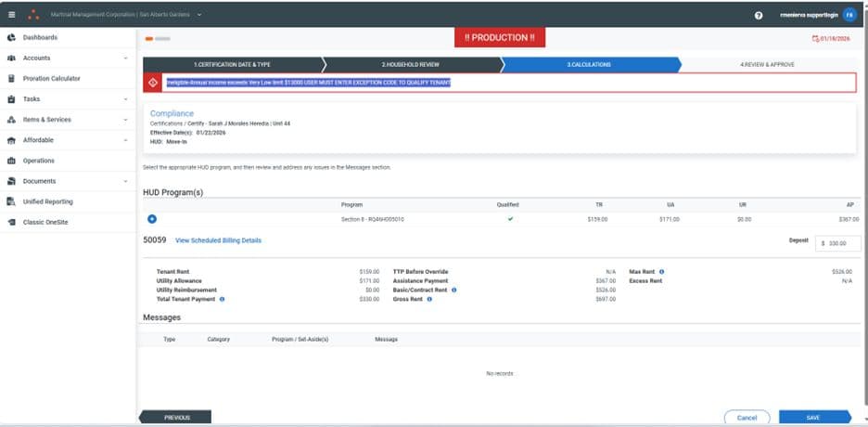The height and width of the screenshot is (427, 868).
Task: Click the Accounts sidebar icon
Action: coord(11,58)
